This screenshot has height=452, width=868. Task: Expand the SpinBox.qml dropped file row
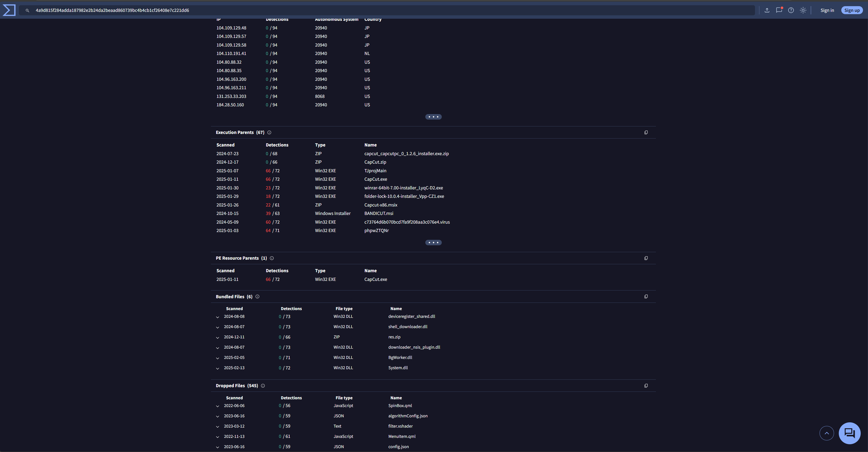pyautogui.click(x=218, y=406)
